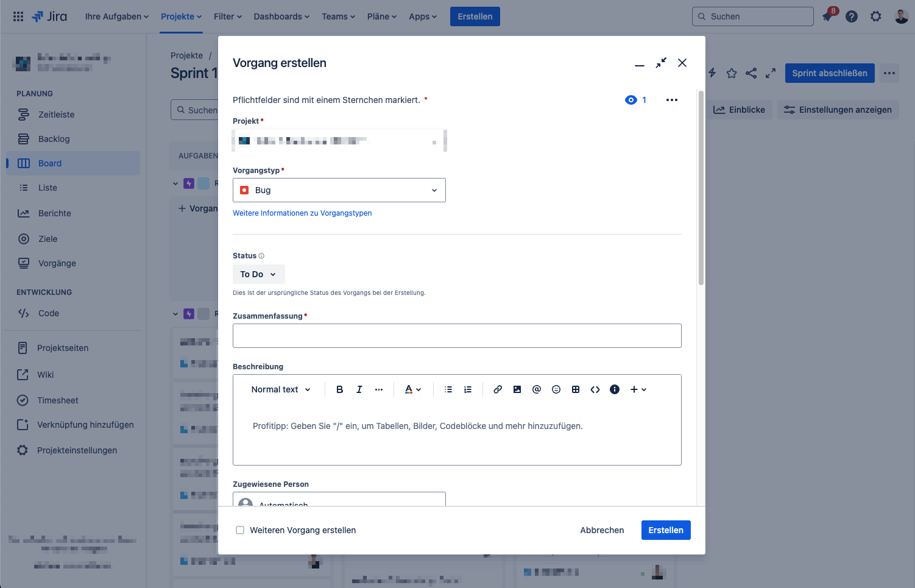
Task: Enter fullscreen board view
Action: (771, 73)
